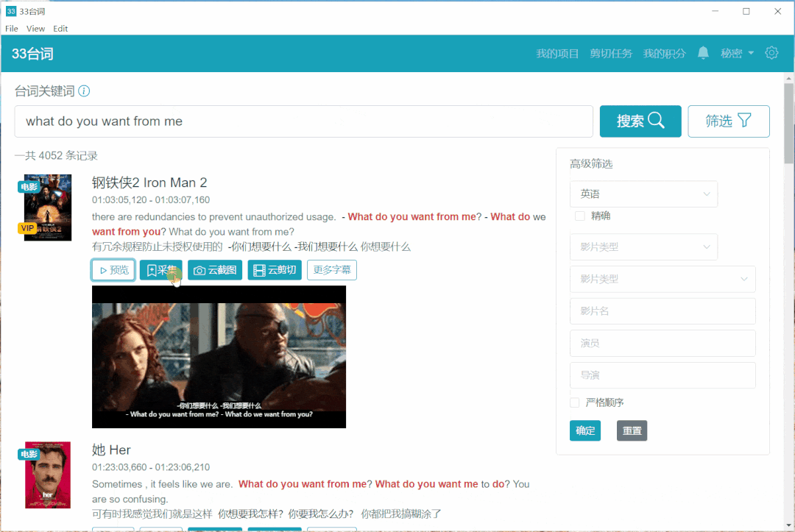Screen dimensions: 795x532
Task: Click the Iron Man 2 video preview
Action: (x=219, y=357)
